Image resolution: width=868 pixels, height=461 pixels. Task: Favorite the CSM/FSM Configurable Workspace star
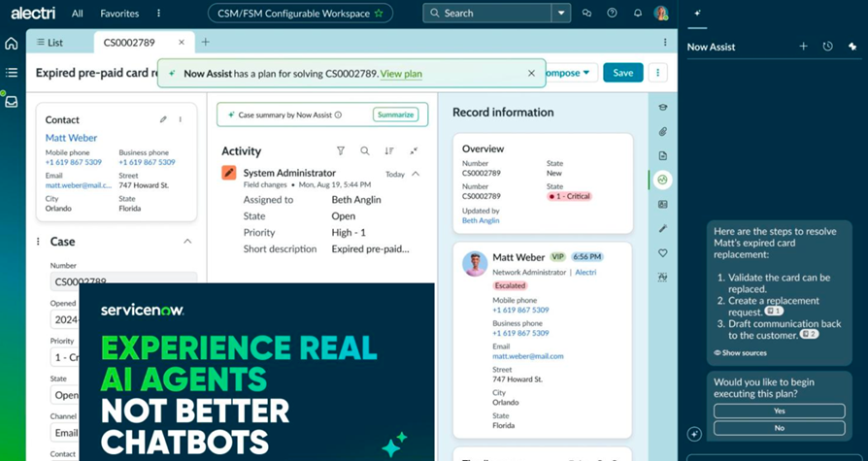[x=379, y=14]
